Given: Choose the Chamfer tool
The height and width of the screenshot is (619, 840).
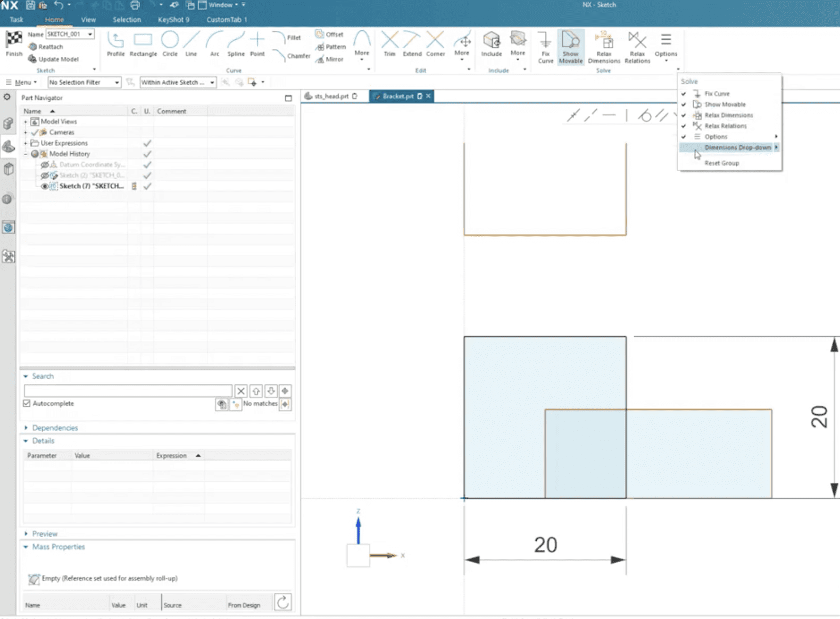Looking at the screenshot, I should tap(292, 55).
